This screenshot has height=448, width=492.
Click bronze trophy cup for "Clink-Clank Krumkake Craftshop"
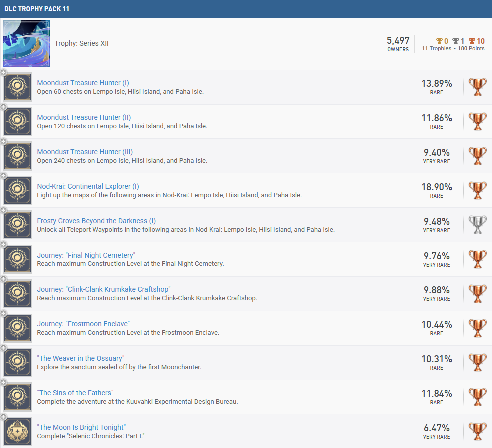477,294
